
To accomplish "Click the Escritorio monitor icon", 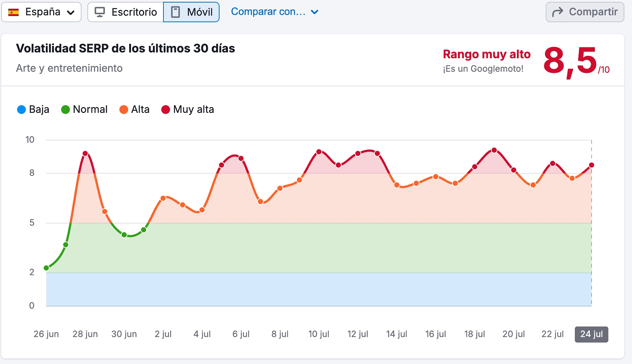I will coord(99,12).
